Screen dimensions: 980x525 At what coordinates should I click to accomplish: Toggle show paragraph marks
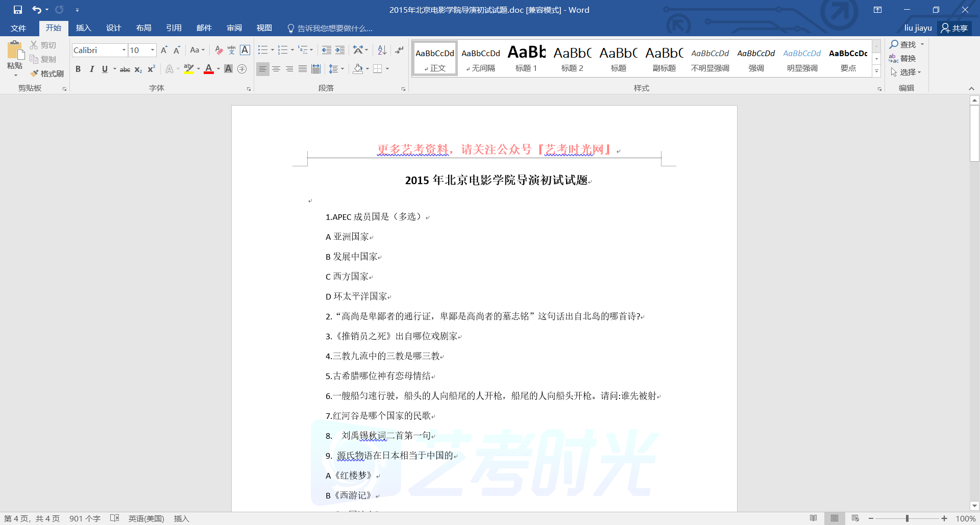coord(399,50)
